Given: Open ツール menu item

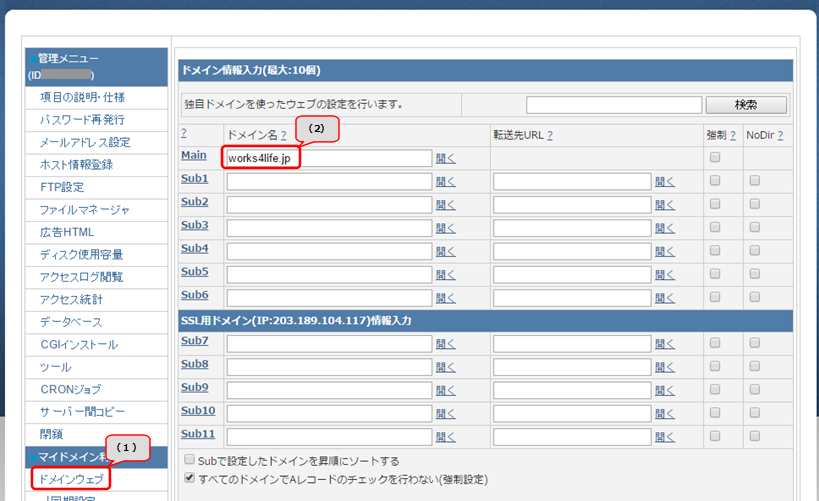Looking at the screenshot, I should [x=55, y=367].
